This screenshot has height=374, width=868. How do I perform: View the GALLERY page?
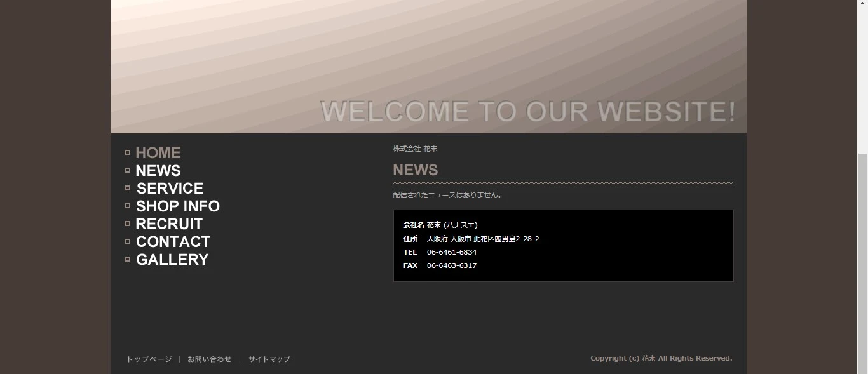tap(172, 260)
